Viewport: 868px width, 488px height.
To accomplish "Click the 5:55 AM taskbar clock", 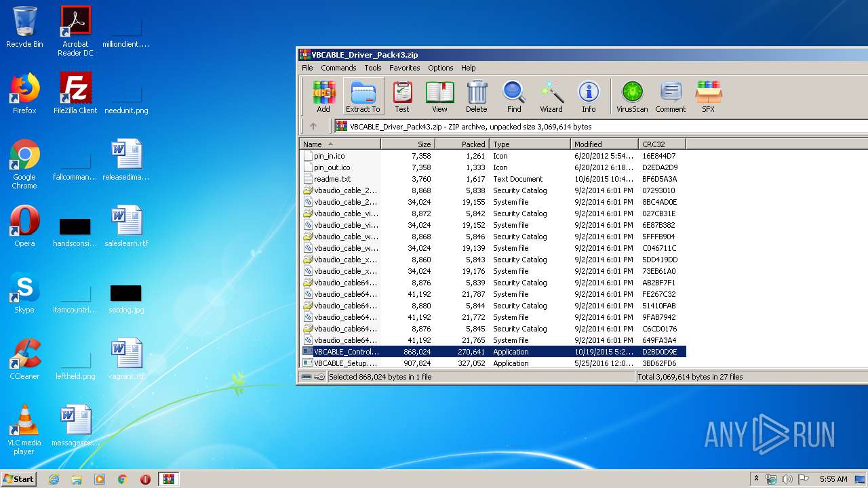I will tap(833, 479).
